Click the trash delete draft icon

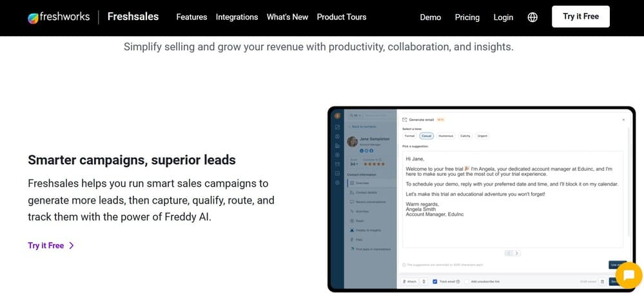[x=602, y=281]
